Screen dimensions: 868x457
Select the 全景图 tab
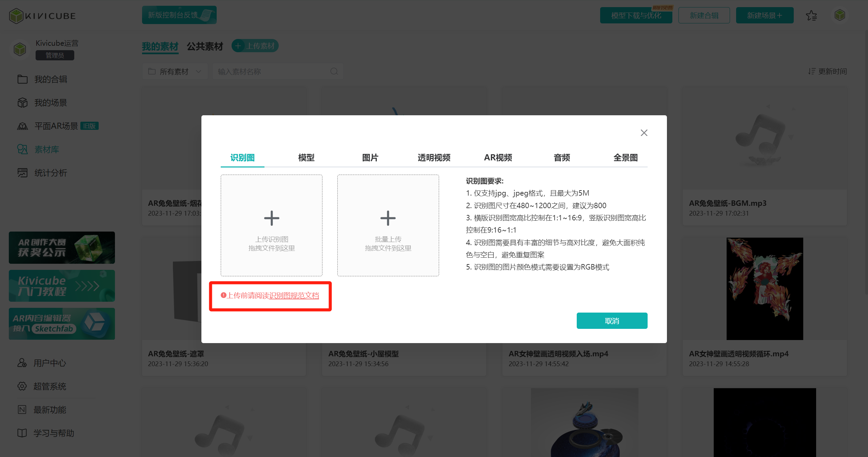(x=625, y=158)
